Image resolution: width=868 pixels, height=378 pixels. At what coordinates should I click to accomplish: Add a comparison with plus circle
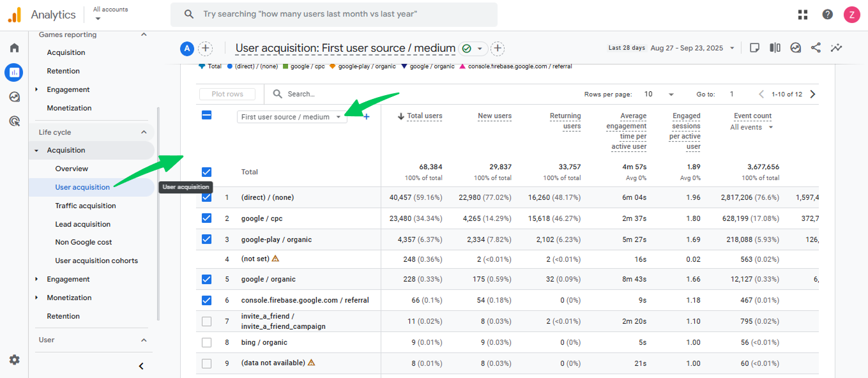click(205, 48)
